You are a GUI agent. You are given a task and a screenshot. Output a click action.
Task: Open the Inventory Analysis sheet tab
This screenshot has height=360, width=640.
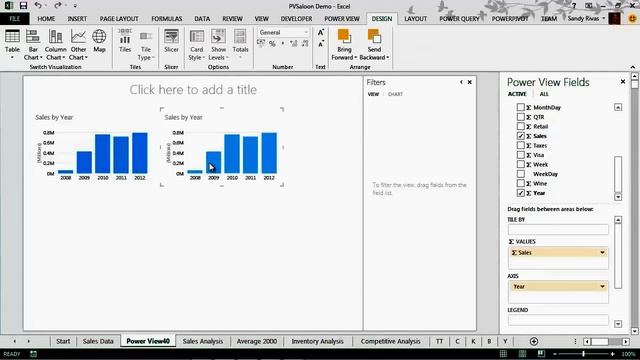click(317, 341)
